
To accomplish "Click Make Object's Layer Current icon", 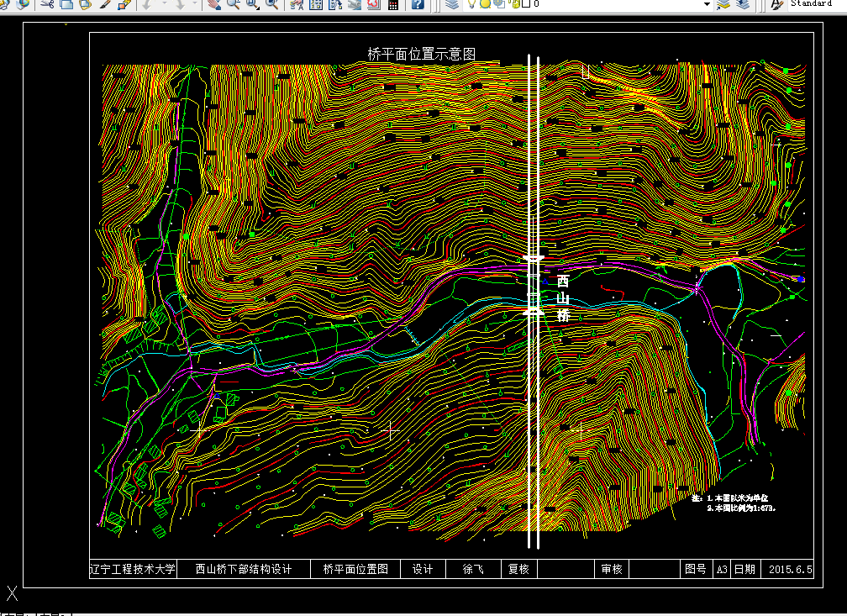I will tap(723, 4).
